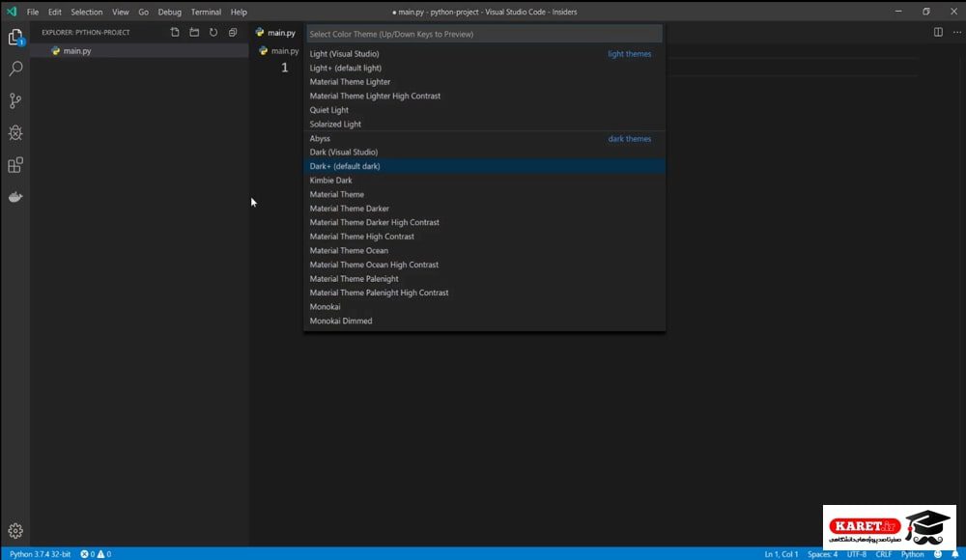Choose the Monokai Dimmed theme

click(484, 321)
